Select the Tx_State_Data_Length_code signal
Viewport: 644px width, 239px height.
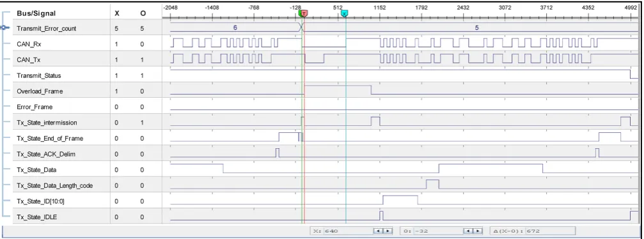pos(54,185)
